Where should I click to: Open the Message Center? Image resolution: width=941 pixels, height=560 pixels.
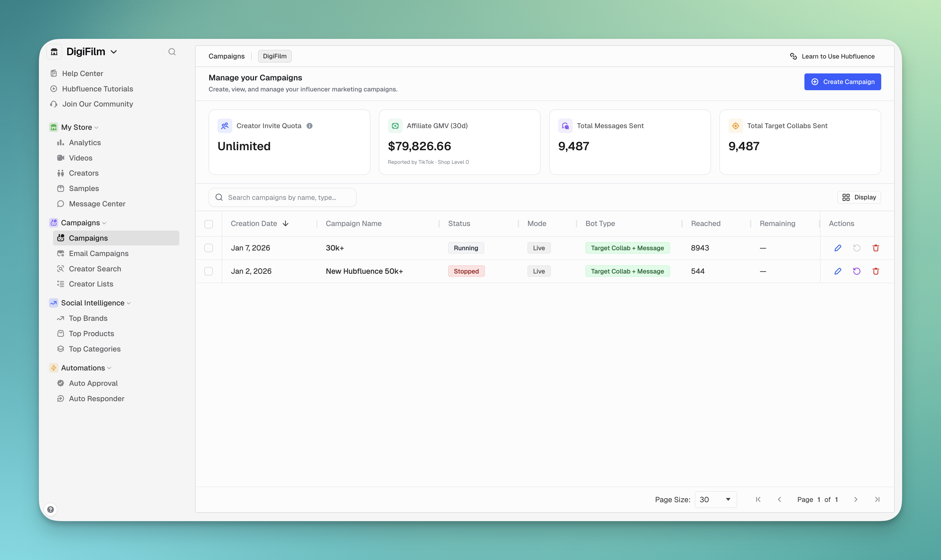tap(97, 203)
